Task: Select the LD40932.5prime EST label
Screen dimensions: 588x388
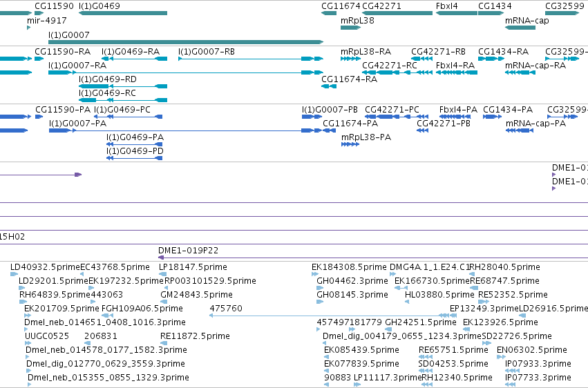Action: pos(46,267)
